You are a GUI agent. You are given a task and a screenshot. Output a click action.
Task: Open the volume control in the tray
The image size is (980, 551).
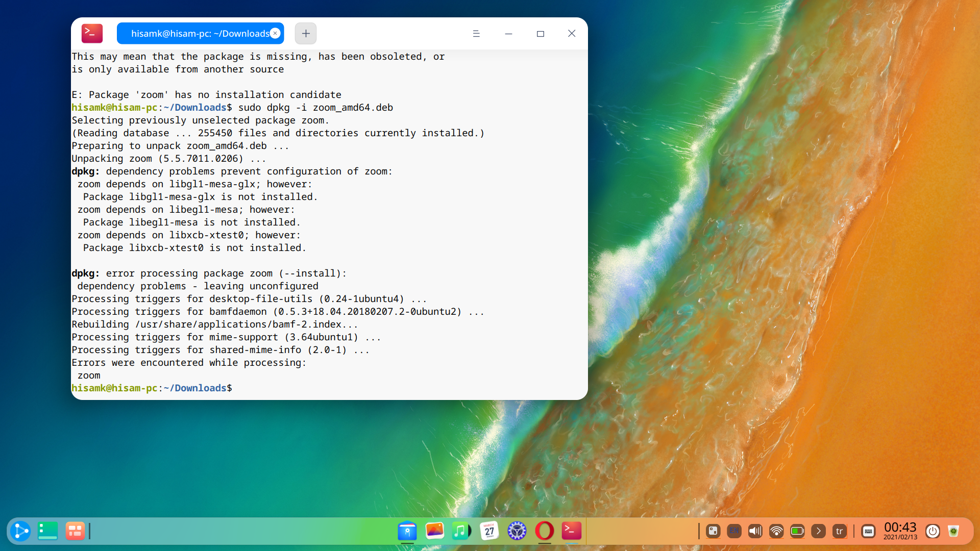[755, 531]
